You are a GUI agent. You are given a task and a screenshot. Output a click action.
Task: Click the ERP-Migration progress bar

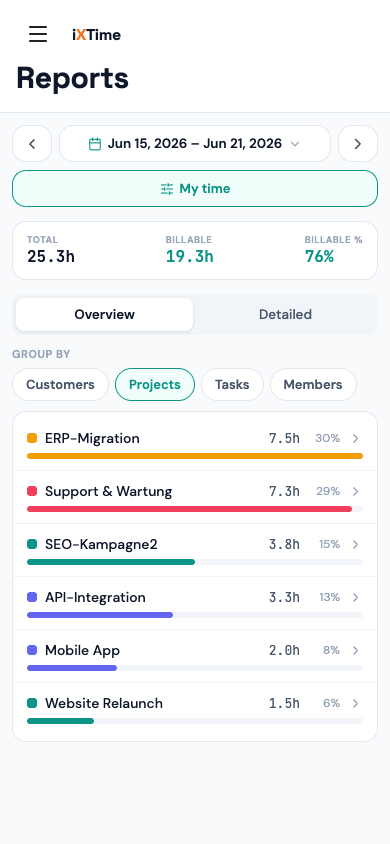195,456
